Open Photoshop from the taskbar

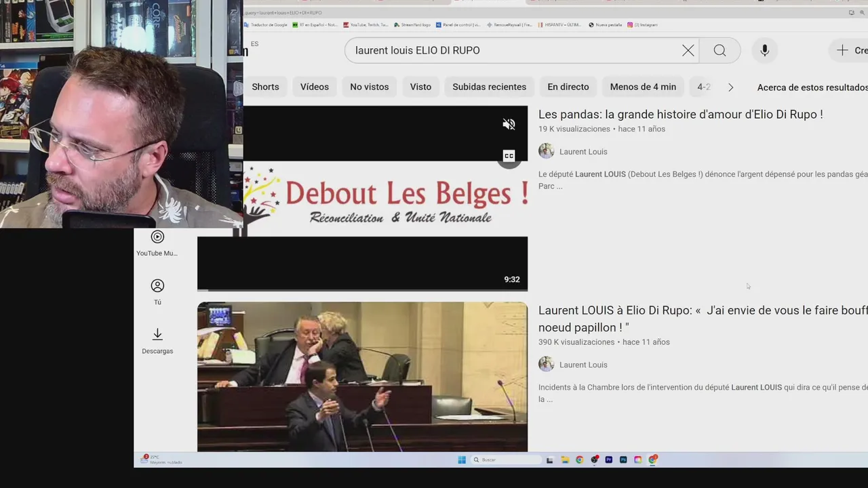623,460
